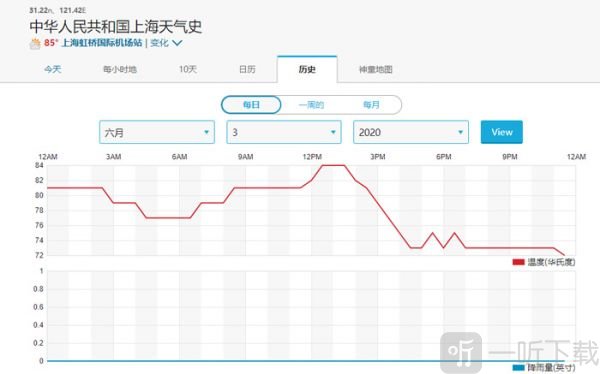The image size is (600, 374).
Task: Click the blue 降雨量(英寸) legend swatch
Action: click(x=518, y=367)
